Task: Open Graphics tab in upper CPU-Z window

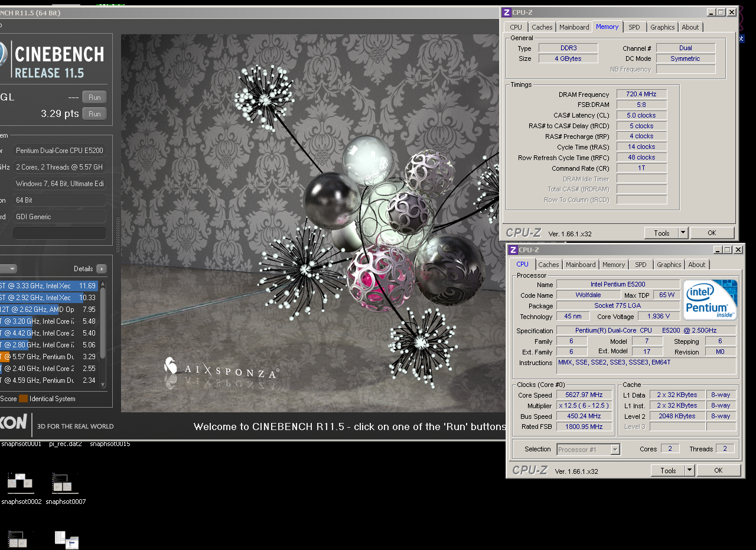Action: pyautogui.click(x=662, y=27)
